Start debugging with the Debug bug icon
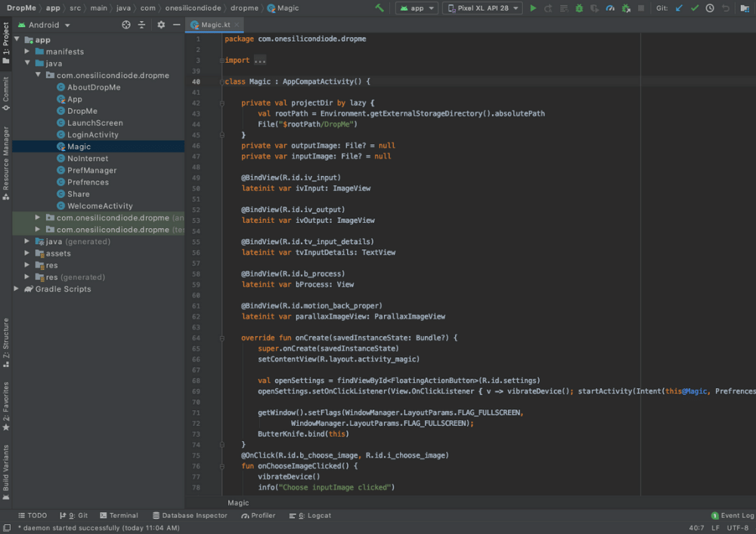Screen dimensions: 756x534 (x=579, y=8)
